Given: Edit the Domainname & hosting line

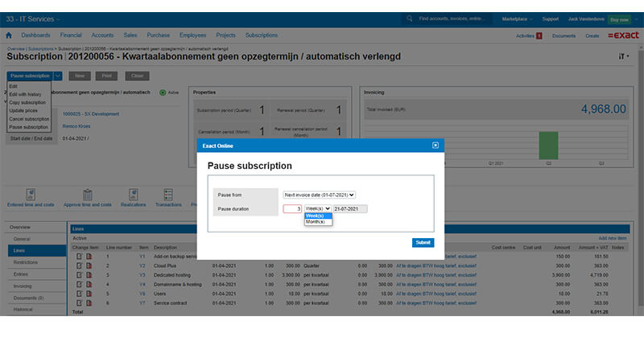Looking at the screenshot, I should click(x=79, y=285).
